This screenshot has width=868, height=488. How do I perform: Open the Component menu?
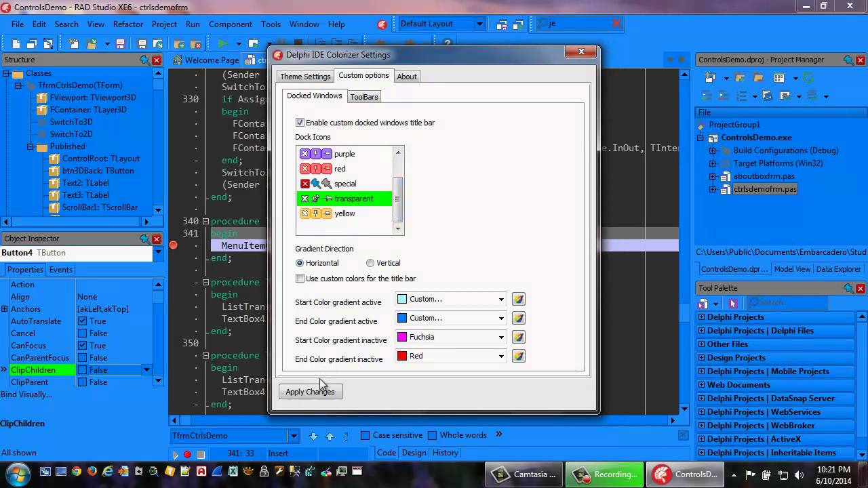(231, 24)
